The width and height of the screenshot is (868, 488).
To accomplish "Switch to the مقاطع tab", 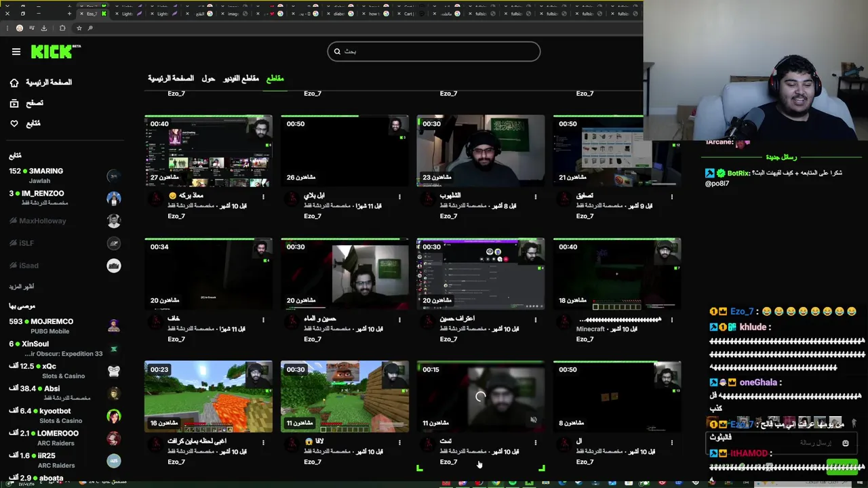I will pyautogui.click(x=275, y=79).
